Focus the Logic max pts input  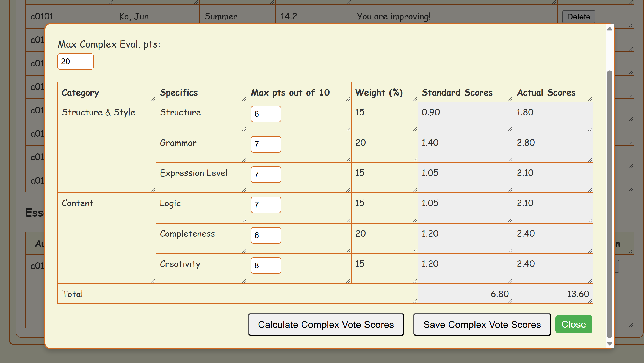pyautogui.click(x=266, y=205)
